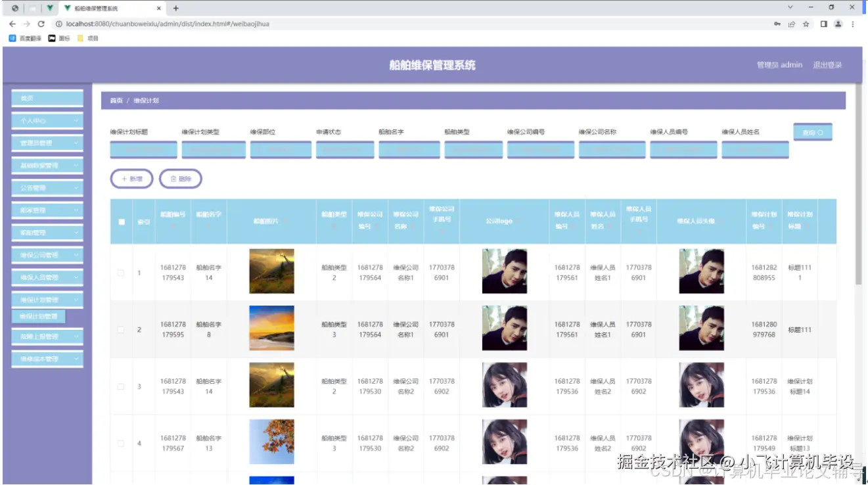Screen dimensions: 868x485
Task: Expand the 故障上报管理 sidebar menu
Action: (x=47, y=336)
